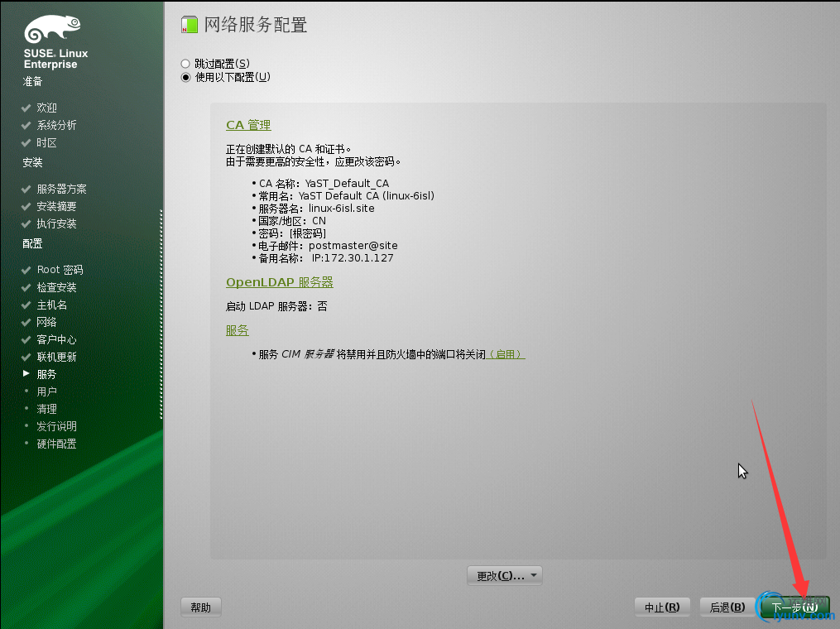Click the sidebar dotted resize handle
This screenshot has width=840, height=629.
pyautogui.click(x=161, y=314)
